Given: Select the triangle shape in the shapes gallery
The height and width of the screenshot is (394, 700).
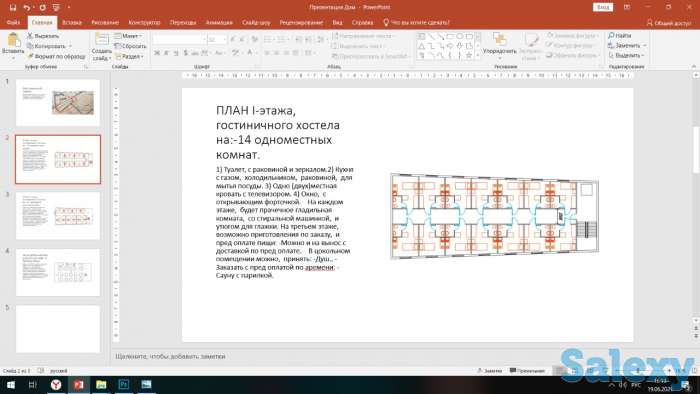Looking at the screenshot, I should pyautogui.click(x=421, y=46).
